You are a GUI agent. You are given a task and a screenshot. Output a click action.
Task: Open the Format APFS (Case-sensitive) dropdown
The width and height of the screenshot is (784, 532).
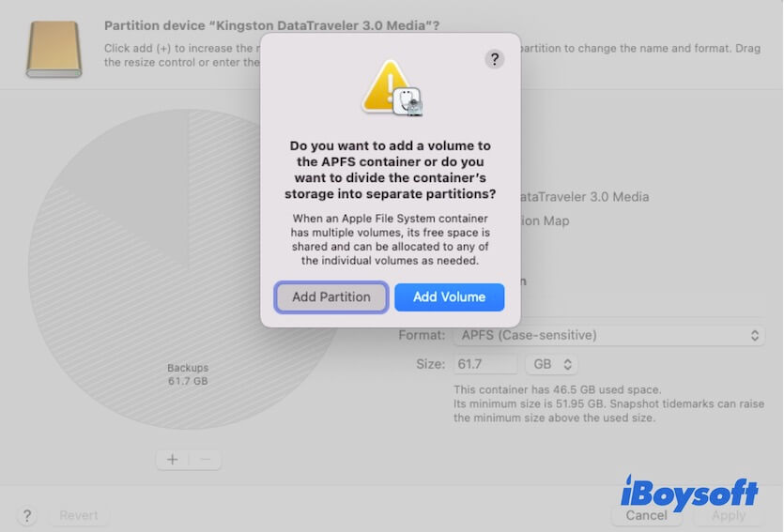[609, 335]
